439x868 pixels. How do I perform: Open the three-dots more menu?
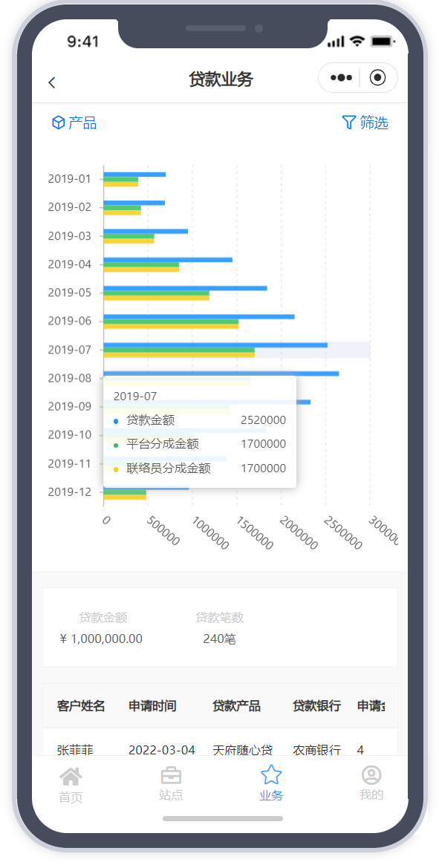[341, 78]
